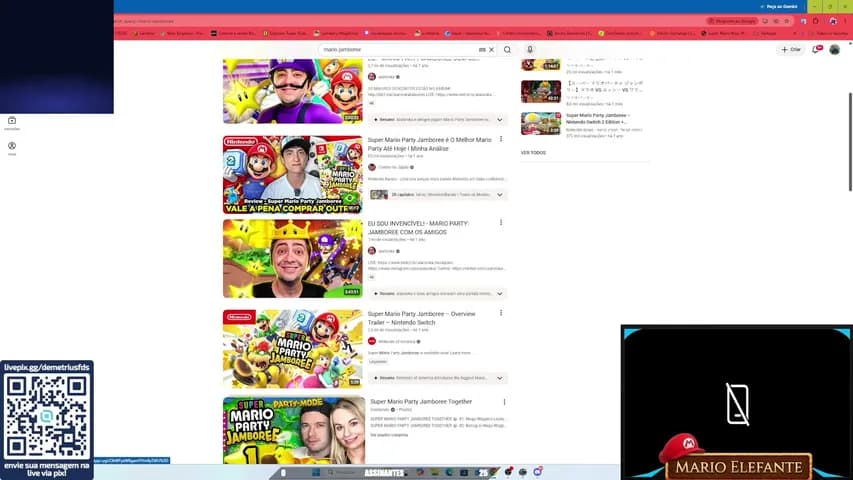Click the channel avatar under 'É O Melhor Mario Party' video
This screenshot has height=480, width=853.
pos(372,167)
